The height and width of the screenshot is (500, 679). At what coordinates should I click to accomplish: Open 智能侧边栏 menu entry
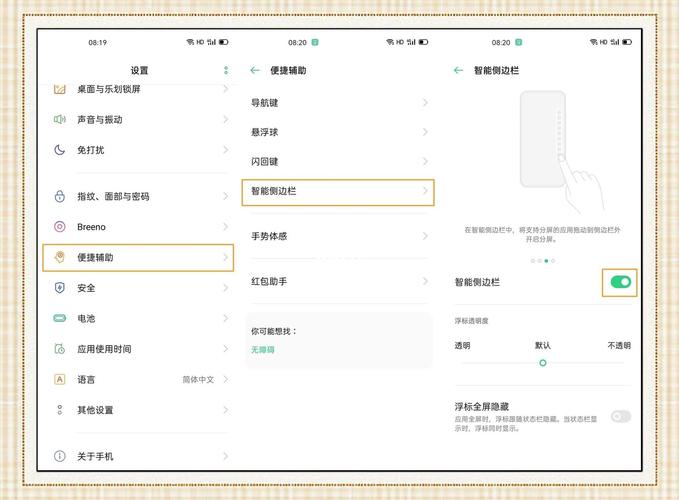point(338,192)
